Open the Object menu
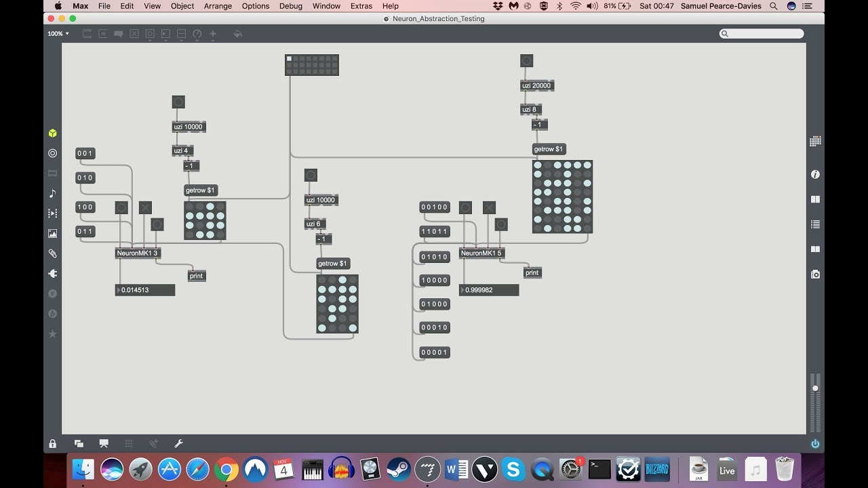868x488 pixels. tap(182, 6)
